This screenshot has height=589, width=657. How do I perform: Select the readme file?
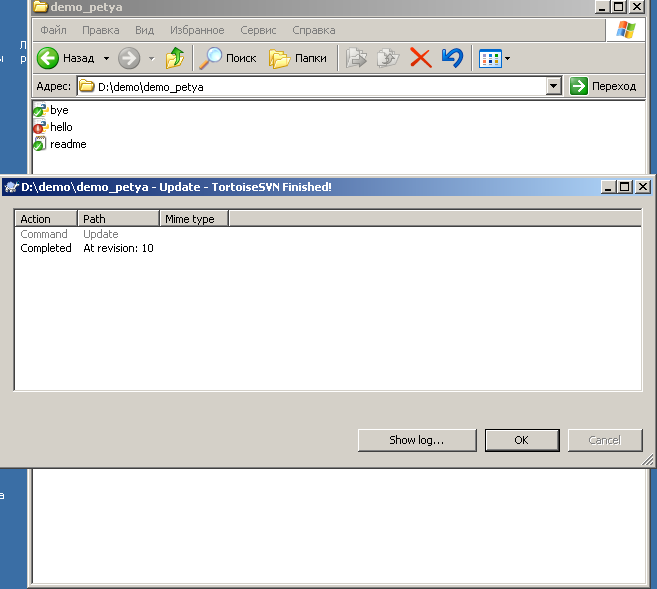click(60, 144)
